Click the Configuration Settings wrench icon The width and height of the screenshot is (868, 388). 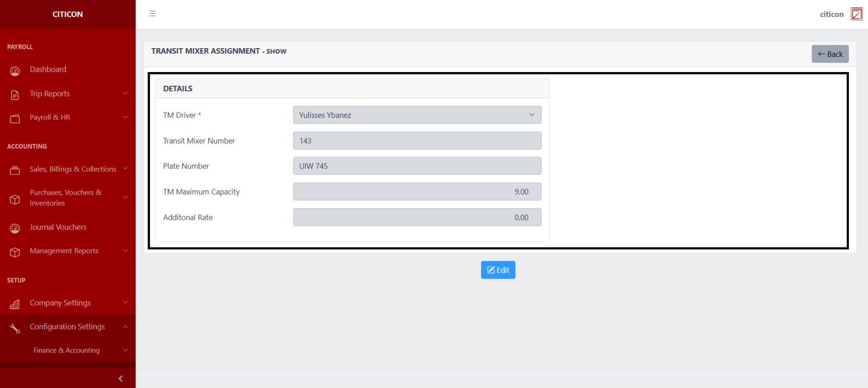tap(15, 327)
